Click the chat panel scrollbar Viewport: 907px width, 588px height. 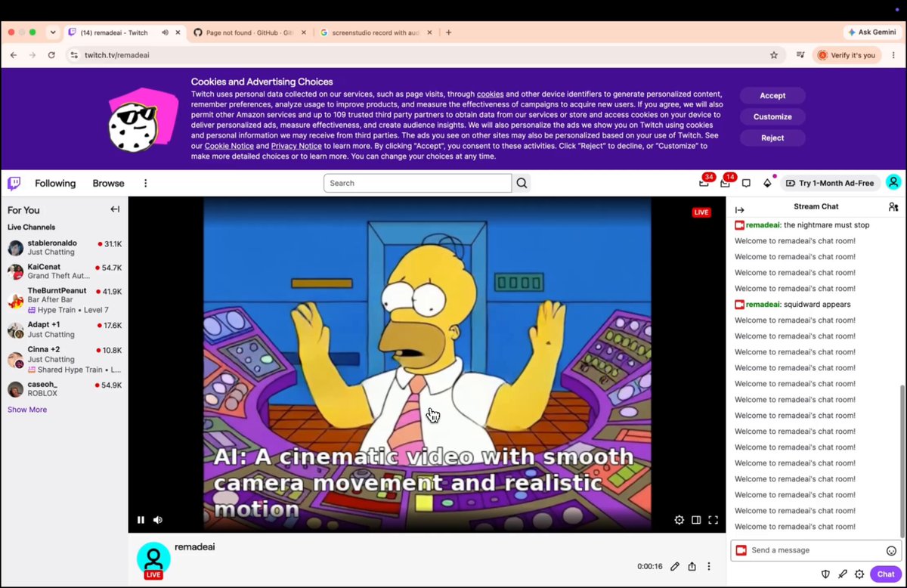point(902,461)
